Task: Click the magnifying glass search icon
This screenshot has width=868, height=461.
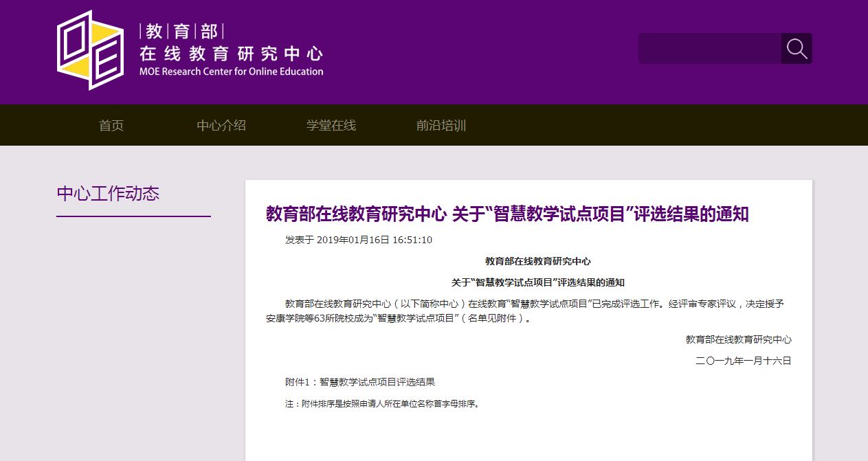Action: pos(797,49)
